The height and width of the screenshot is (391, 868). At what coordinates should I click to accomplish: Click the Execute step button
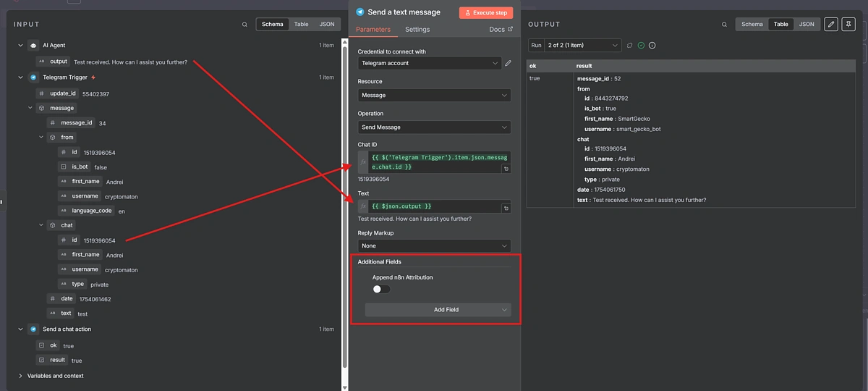(486, 12)
